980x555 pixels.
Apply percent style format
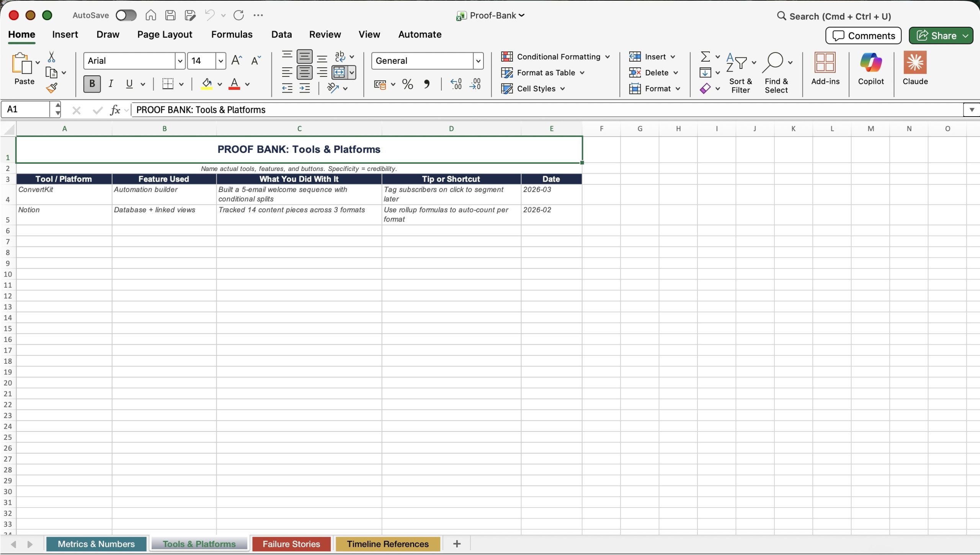coord(407,84)
